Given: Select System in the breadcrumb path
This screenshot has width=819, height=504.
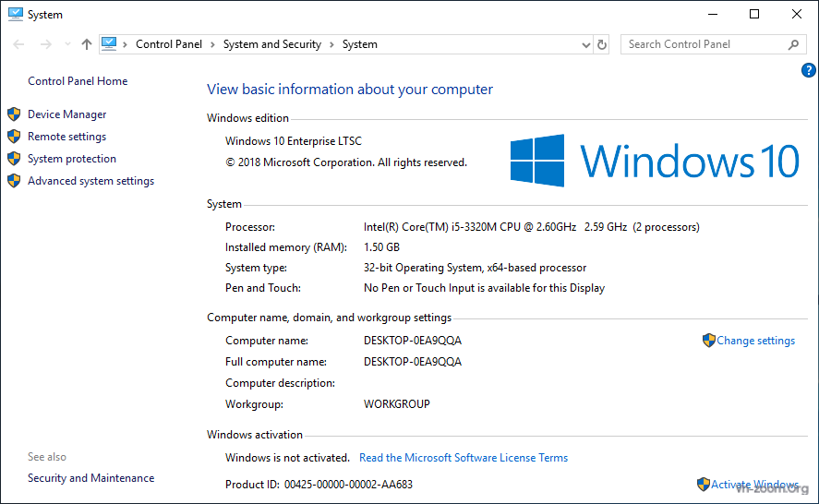Looking at the screenshot, I should (x=360, y=44).
